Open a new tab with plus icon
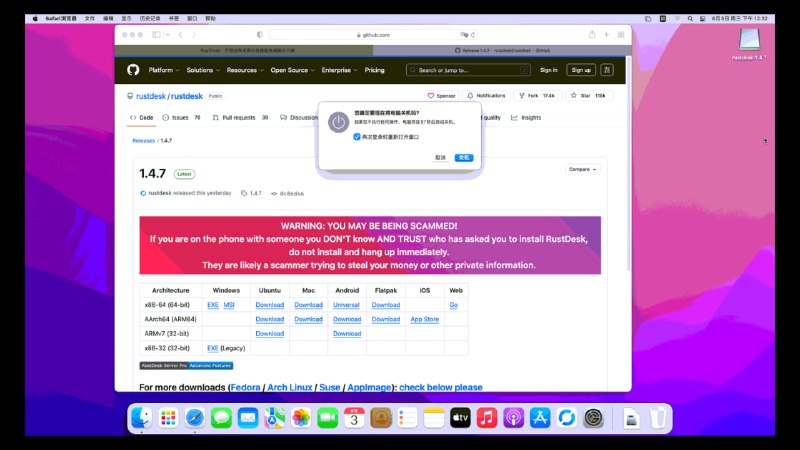 [607, 35]
